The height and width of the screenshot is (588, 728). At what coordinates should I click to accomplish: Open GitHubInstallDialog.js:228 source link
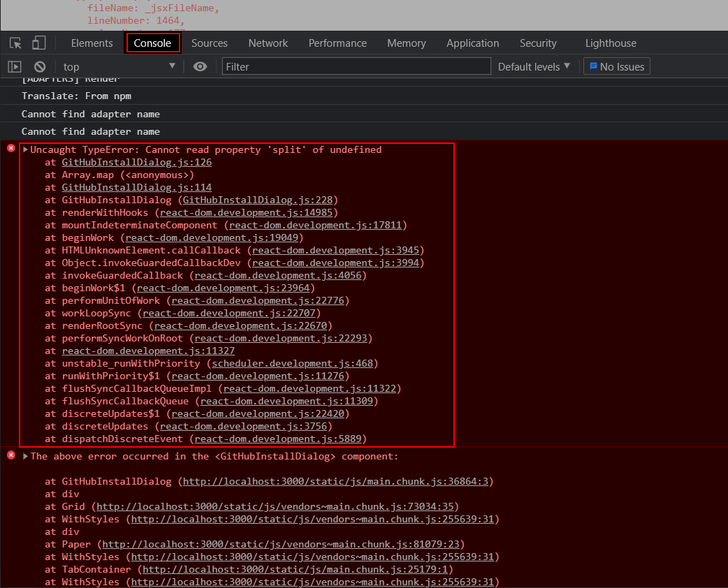pos(258,200)
